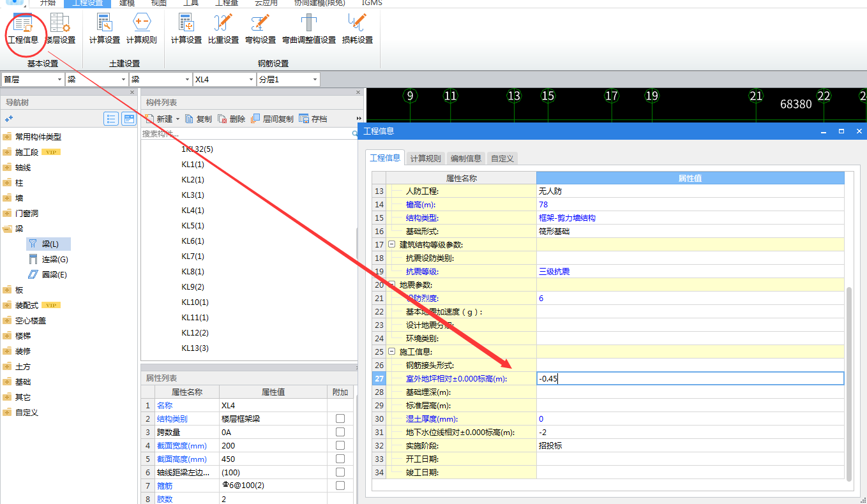This screenshot has width=867, height=504.
Task: Click the search icon in the component search box
Action: coord(355,134)
